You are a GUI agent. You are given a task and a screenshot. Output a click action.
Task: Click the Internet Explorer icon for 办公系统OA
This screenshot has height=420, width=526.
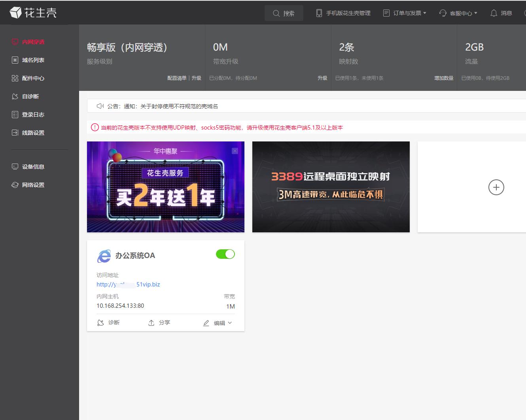[104, 256]
